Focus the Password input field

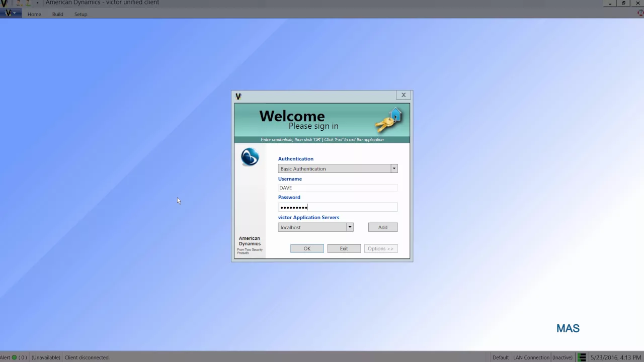338,207
